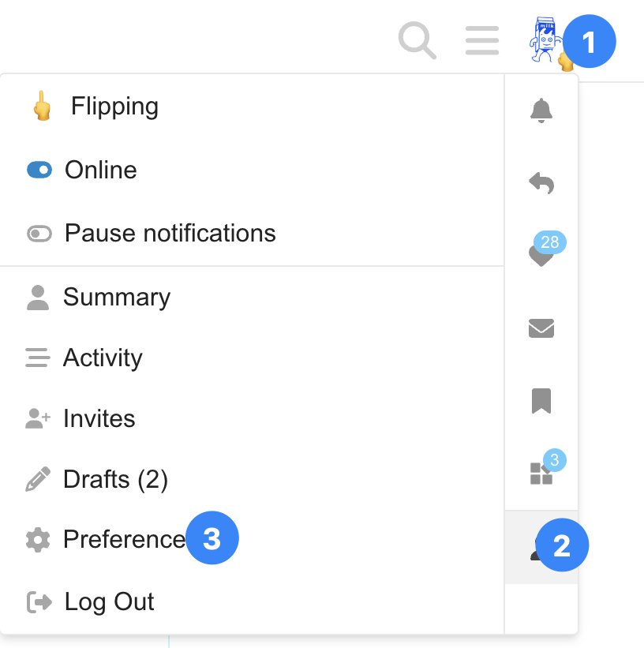Toggle the Online status switch
The image size is (644, 648).
[x=39, y=170]
